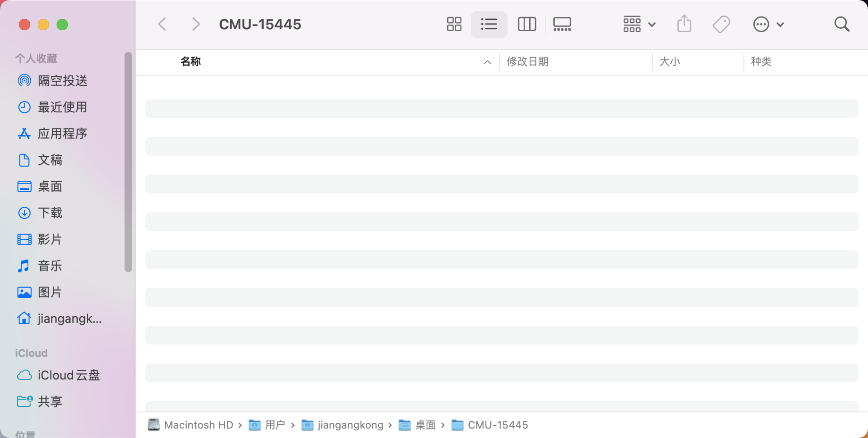
Task: Open the search magnifier
Action: (842, 24)
